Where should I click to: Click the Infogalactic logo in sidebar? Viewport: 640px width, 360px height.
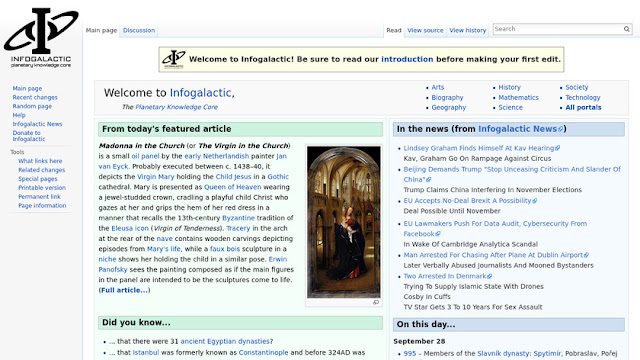(x=41, y=38)
